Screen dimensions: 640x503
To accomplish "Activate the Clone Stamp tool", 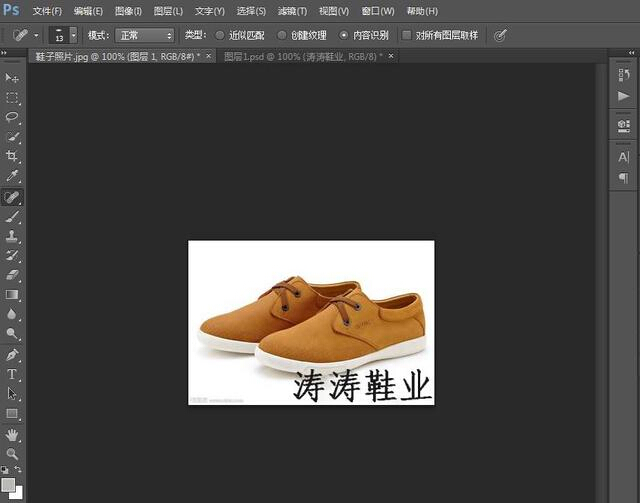I will coord(12,236).
